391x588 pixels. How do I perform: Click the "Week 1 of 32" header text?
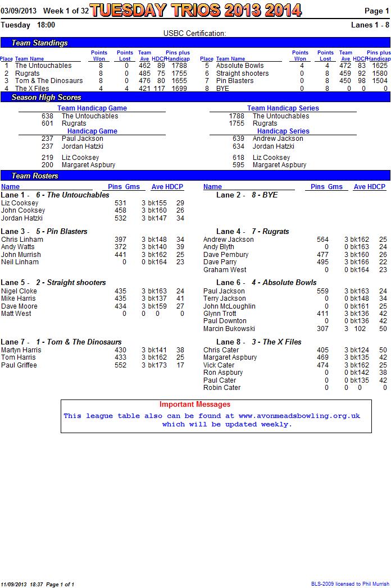click(66, 11)
